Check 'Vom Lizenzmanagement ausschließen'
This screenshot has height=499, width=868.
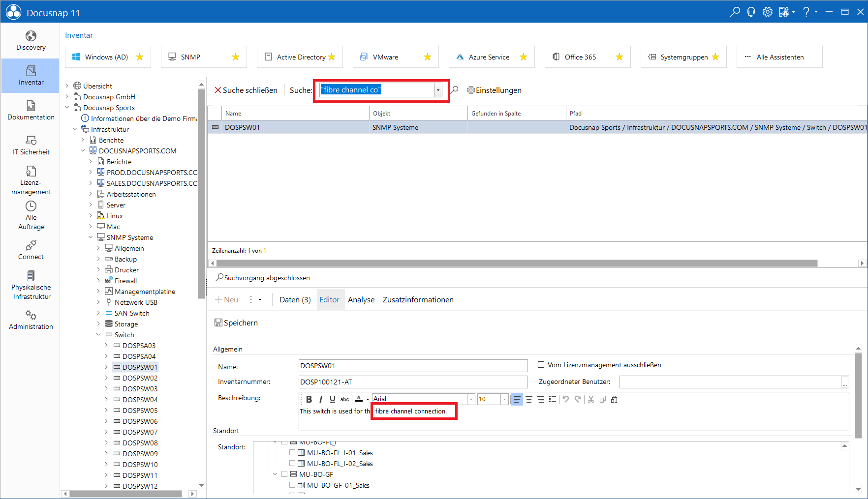541,365
